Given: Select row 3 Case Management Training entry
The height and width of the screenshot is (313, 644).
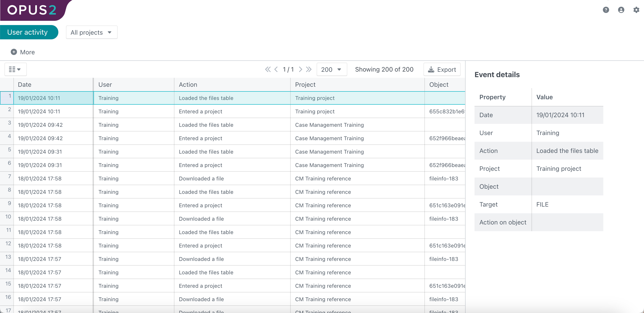Looking at the screenshot, I should click(329, 125).
